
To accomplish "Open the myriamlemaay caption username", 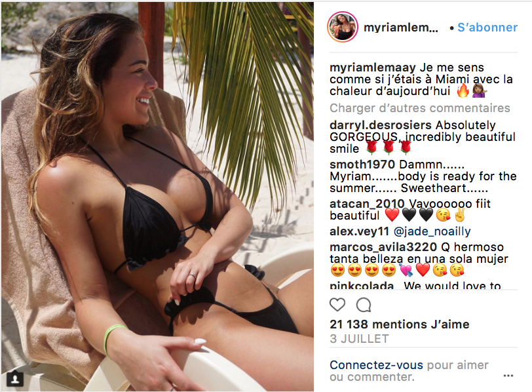I will click(373, 68).
